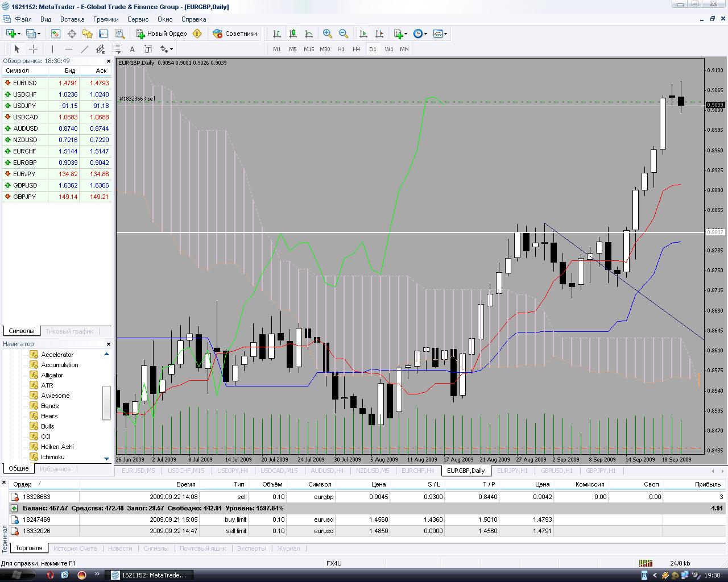The width and height of the screenshot is (728, 582).
Task: Click the MetaEditor yellow diamond icon
Action: coord(197,34)
